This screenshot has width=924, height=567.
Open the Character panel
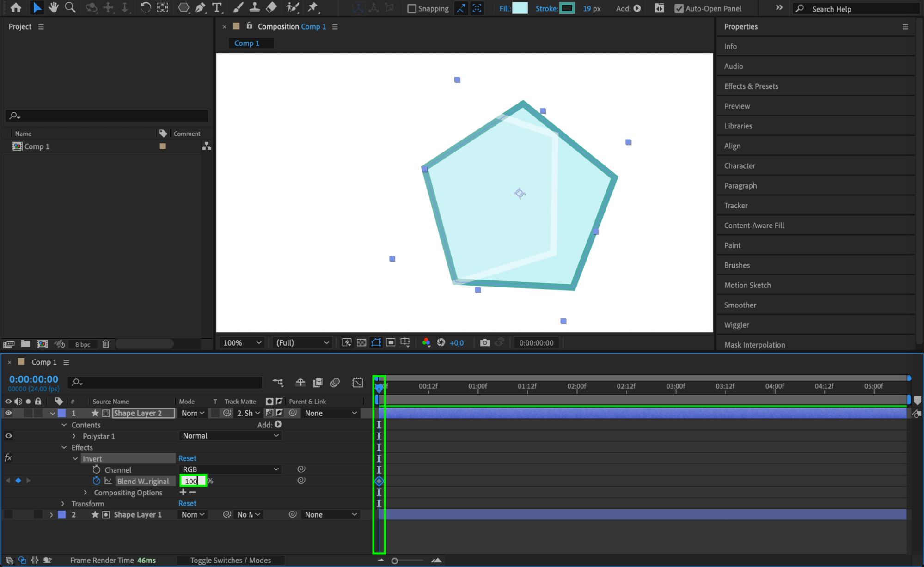[739, 165]
